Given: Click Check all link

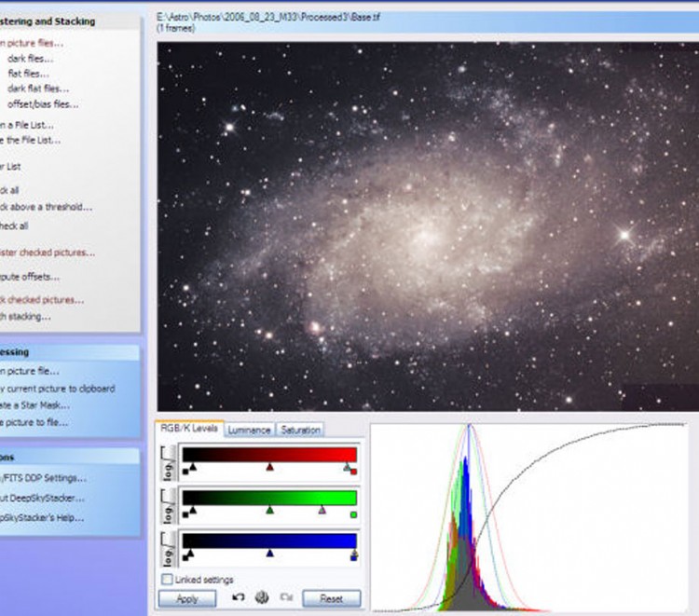Looking at the screenshot, I should [9, 190].
